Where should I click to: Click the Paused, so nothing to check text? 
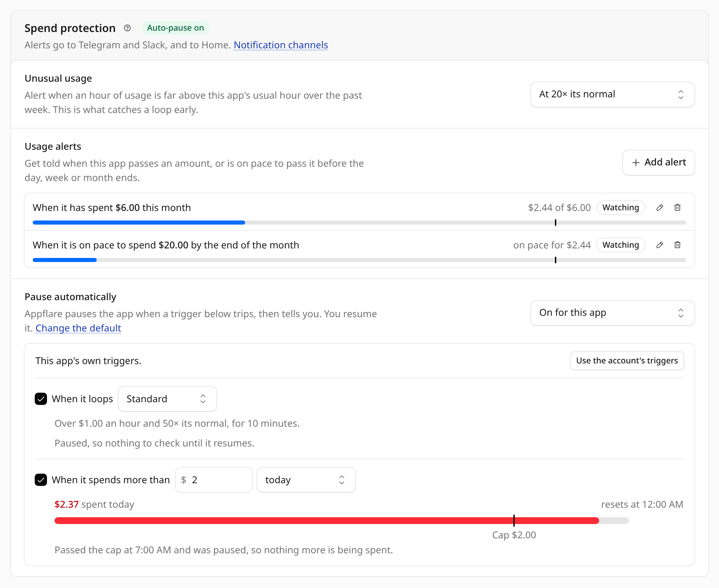(x=154, y=443)
